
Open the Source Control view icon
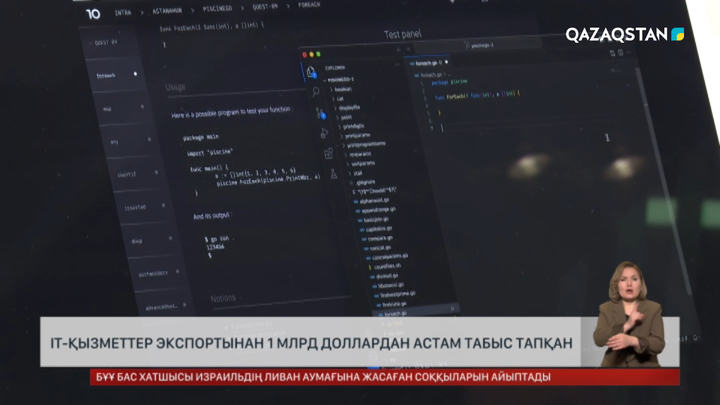[321, 112]
